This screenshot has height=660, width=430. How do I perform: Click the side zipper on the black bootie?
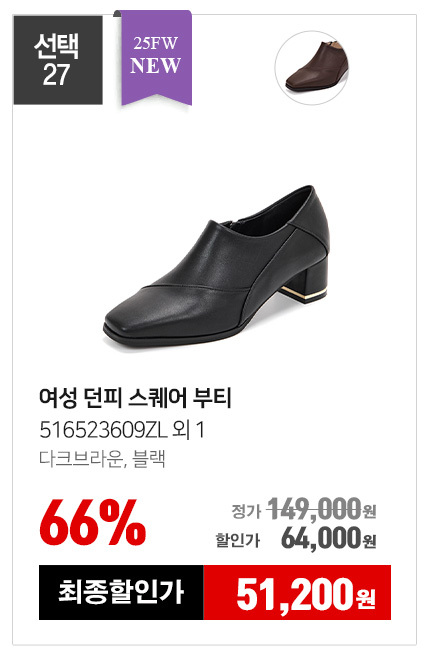point(232,224)
